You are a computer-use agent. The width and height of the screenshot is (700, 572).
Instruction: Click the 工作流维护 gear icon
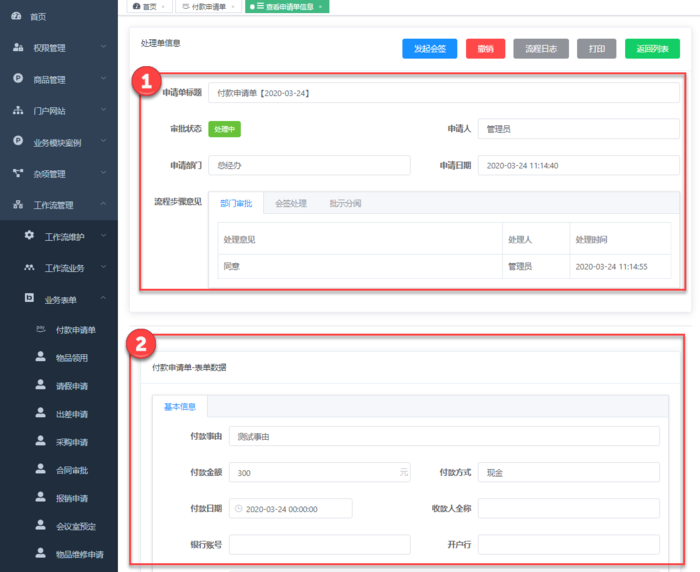[29, 236]
